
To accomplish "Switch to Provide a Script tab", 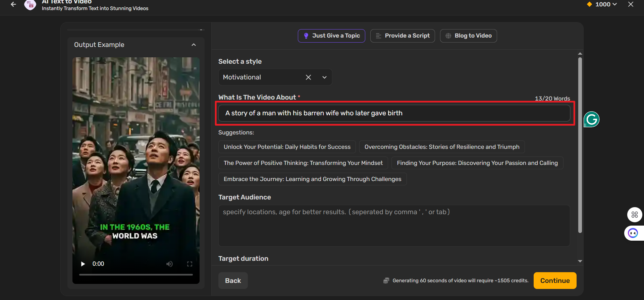I will click(402, 36).
